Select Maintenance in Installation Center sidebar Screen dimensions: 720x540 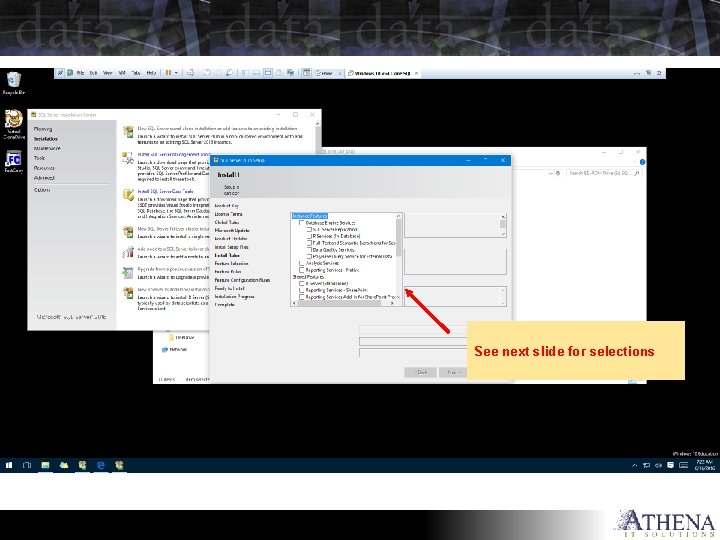tap(47, 148)
